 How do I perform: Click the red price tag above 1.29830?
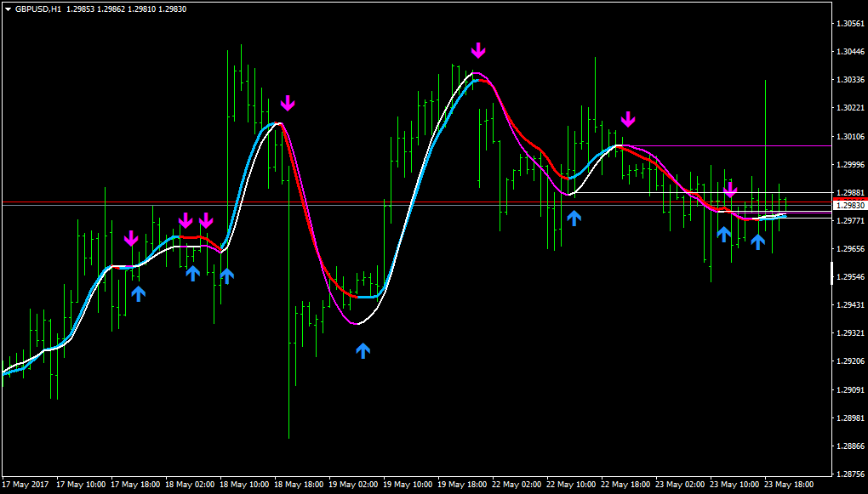(x=850, y=199)
